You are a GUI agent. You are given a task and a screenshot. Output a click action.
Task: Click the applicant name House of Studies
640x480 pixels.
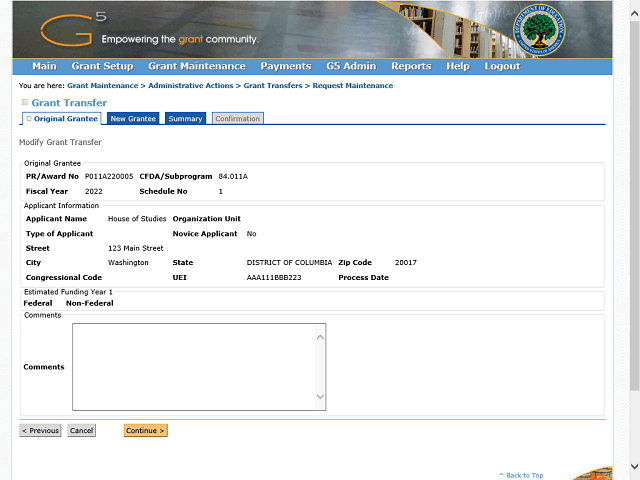[x=137, y=219]
